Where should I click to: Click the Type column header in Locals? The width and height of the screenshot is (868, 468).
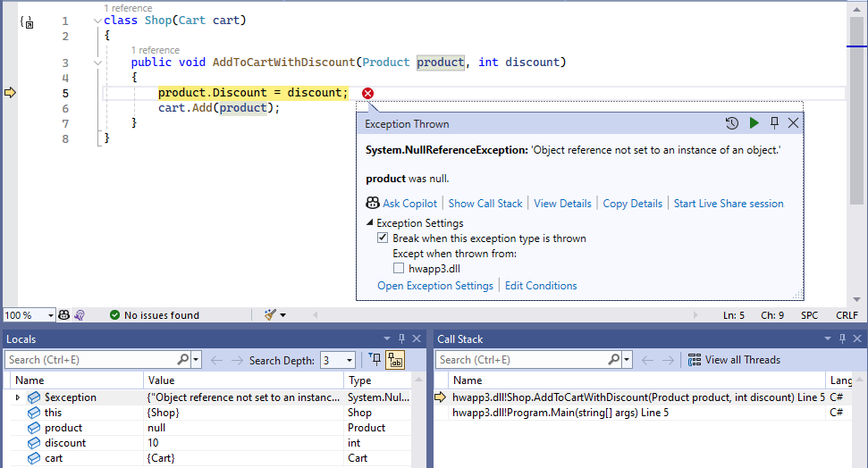378,380
